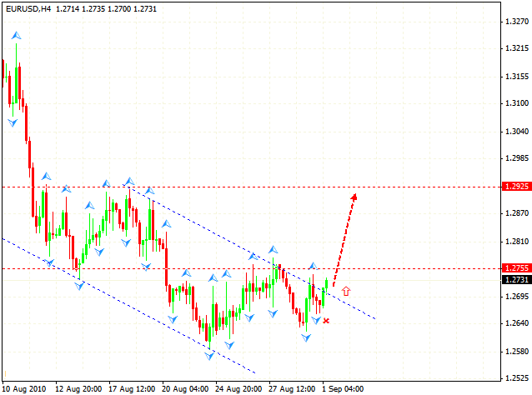The image size is (532, 395).
Task: Click the red 1.2925 price level tag
Action: 516,186
